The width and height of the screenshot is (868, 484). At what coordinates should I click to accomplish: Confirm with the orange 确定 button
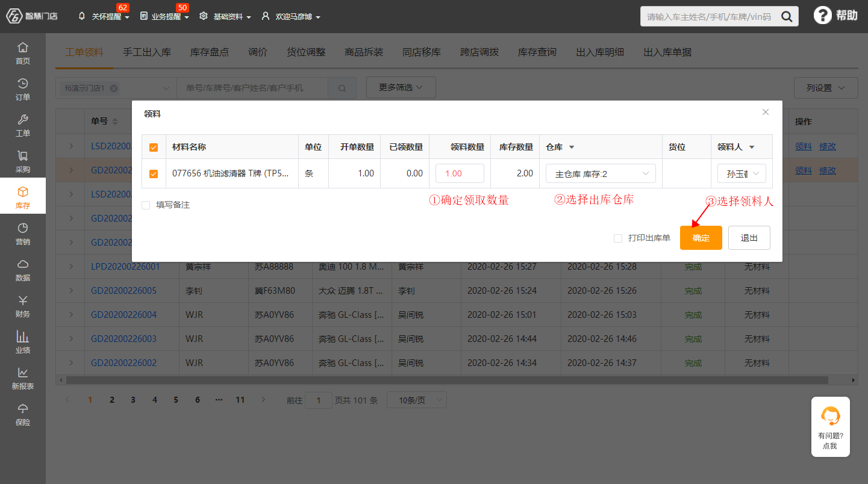point(701,238)
